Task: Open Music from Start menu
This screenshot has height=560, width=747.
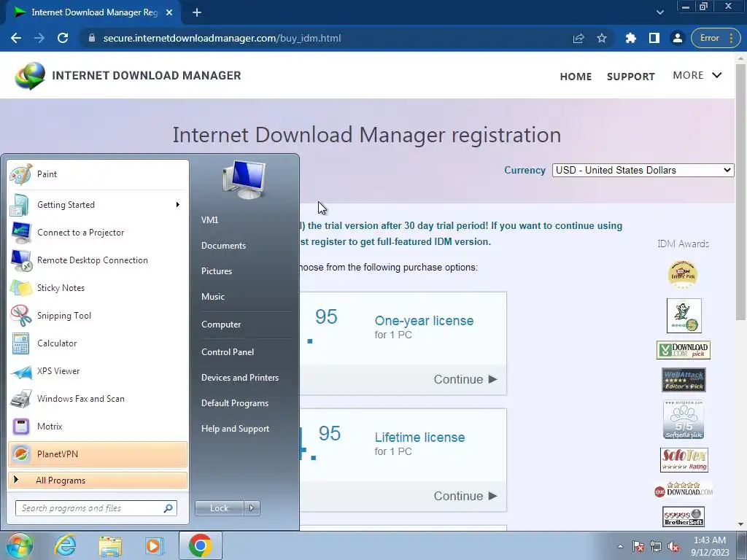Action: pos(212,297)
